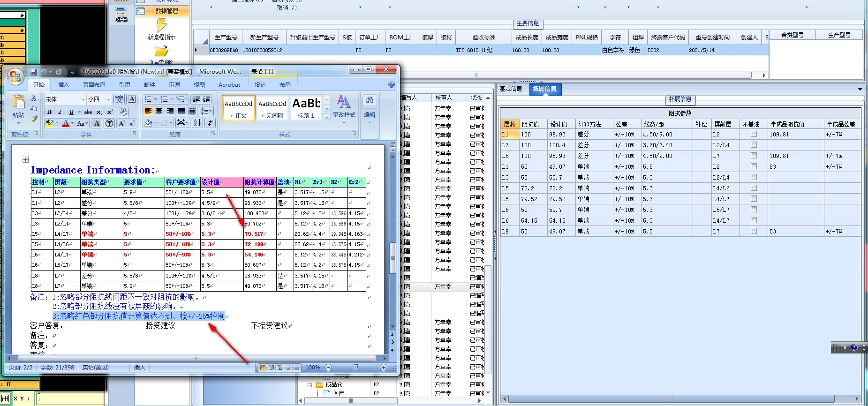Apply Bold formatting in Word ribbon
Screen dimensions: 868x406
pyautogui.click(x=49, y=112)
